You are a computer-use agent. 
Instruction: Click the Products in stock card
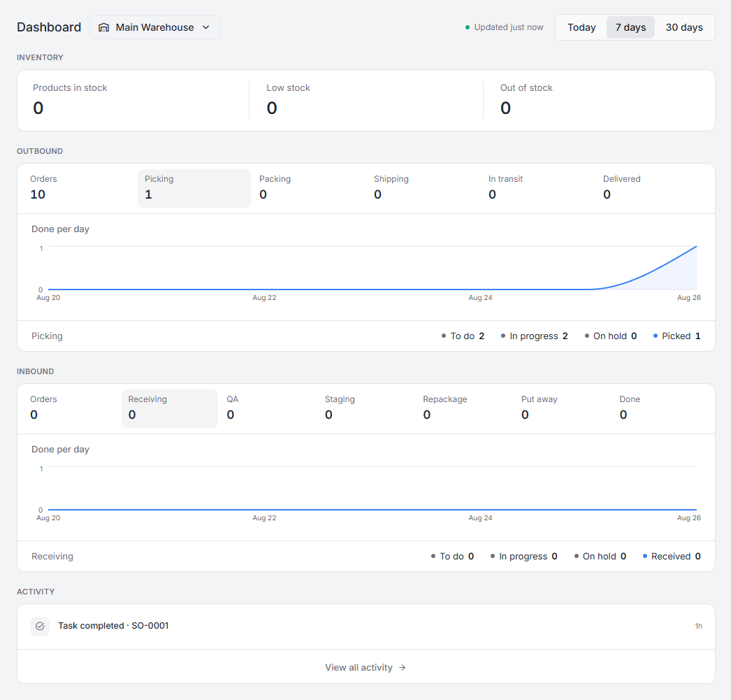click(133, 100)
